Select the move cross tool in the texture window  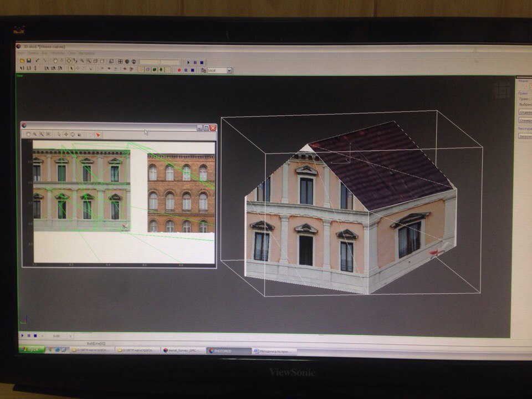pyautogui.click(x=66, y=134)
